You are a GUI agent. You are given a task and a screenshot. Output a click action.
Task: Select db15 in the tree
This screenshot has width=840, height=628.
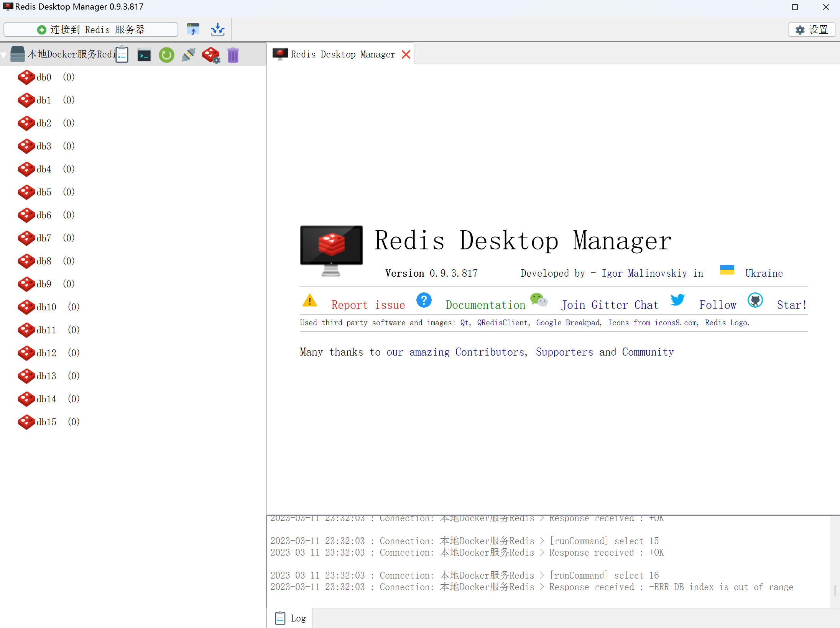46,422
